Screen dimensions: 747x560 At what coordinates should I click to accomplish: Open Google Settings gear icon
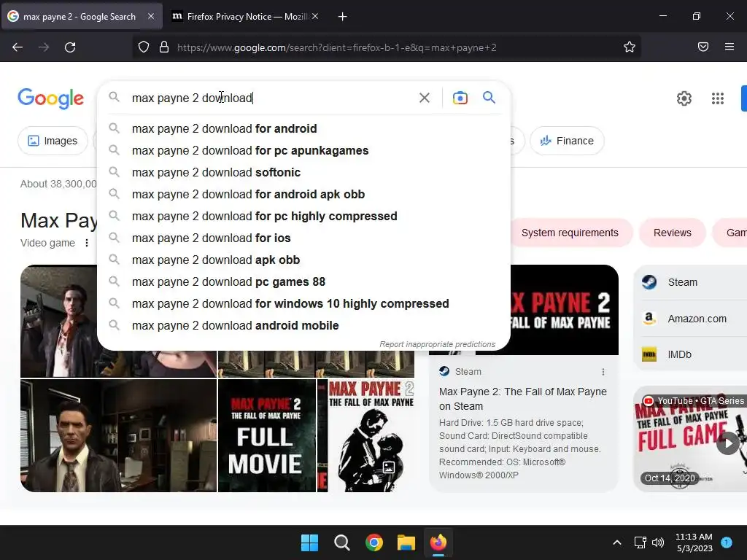tap(684, 98)
